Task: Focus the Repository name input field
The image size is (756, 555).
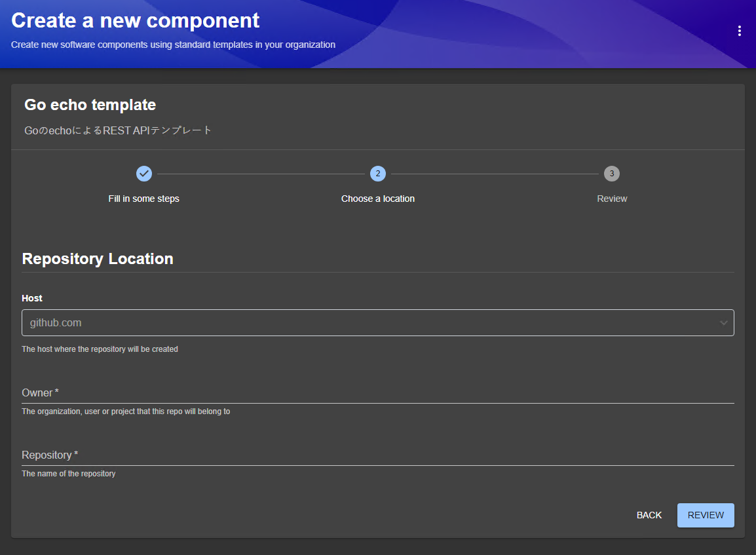Action: pos(377,455)
